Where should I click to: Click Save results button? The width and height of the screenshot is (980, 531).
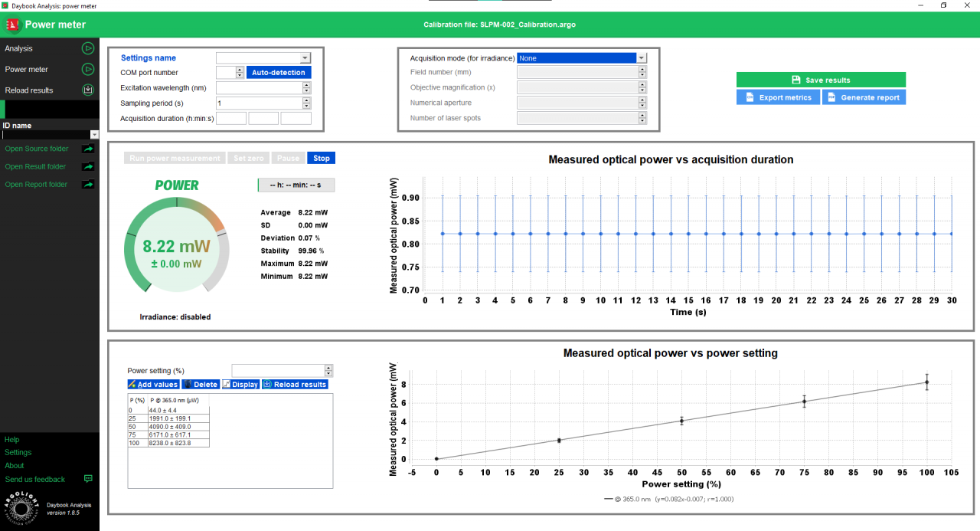click(821, 80)
